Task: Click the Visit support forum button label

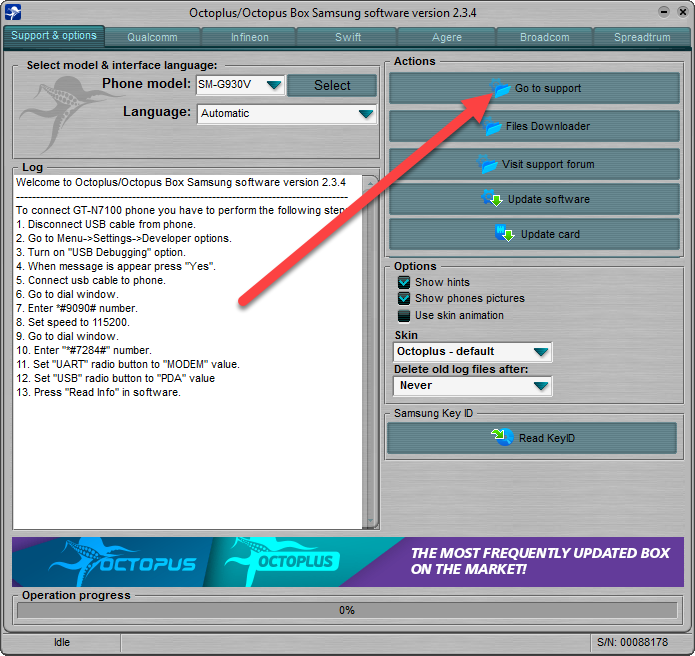Action: point(548,164)
